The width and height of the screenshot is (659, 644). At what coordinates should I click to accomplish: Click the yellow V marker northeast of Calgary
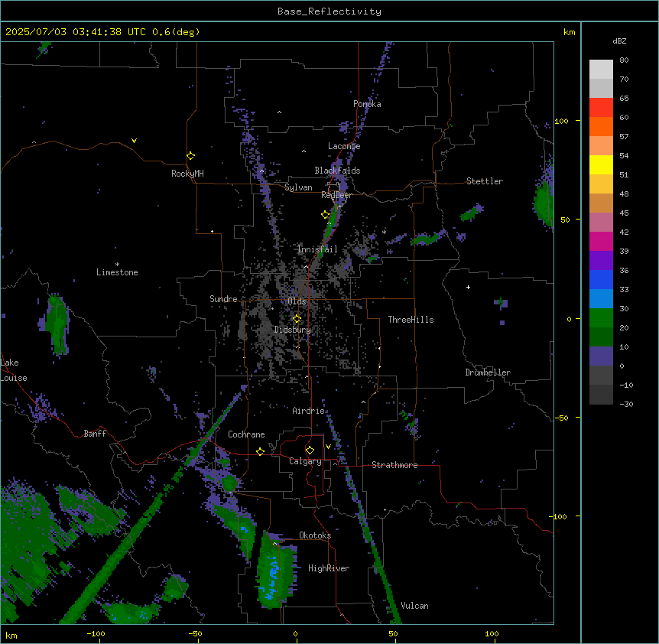pyautogui.click(x=328, y=447)
